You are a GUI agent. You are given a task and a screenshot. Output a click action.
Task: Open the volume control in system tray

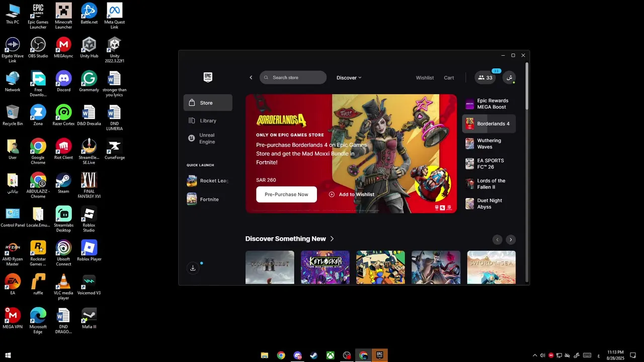point(543,355)
